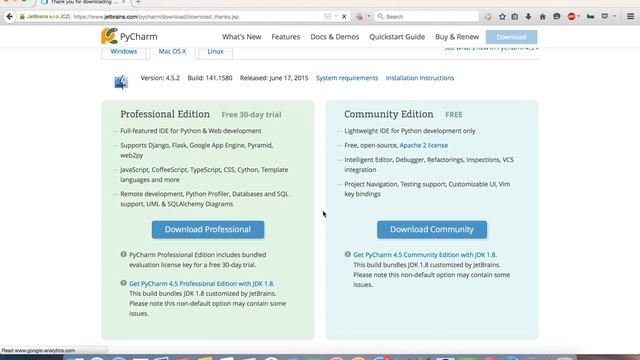
Task: Click the 'Build: 141.1580' text
Action: (210, 78)
